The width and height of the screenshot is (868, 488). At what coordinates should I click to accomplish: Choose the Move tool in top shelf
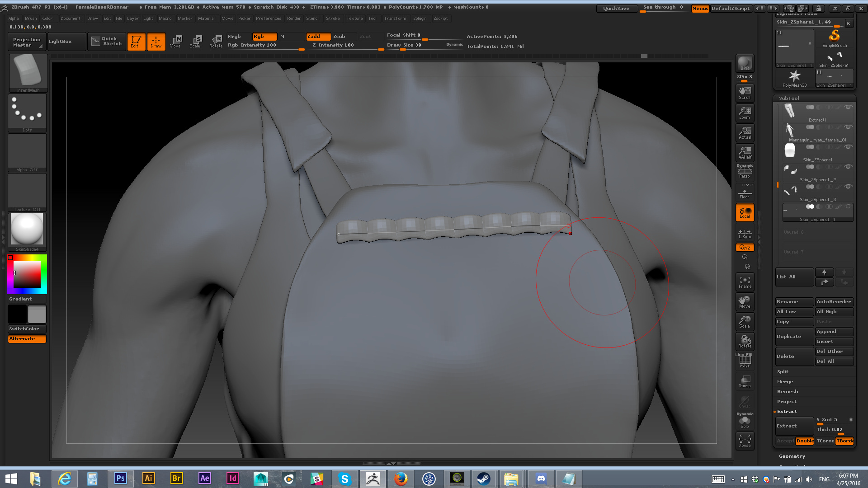pos(175,42)
